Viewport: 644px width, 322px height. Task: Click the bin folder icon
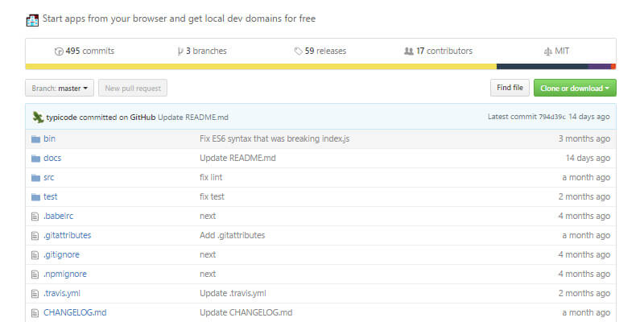pos(35,138)
